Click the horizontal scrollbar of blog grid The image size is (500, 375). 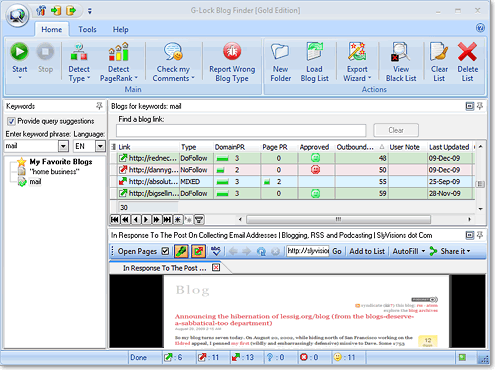point(338,219)
